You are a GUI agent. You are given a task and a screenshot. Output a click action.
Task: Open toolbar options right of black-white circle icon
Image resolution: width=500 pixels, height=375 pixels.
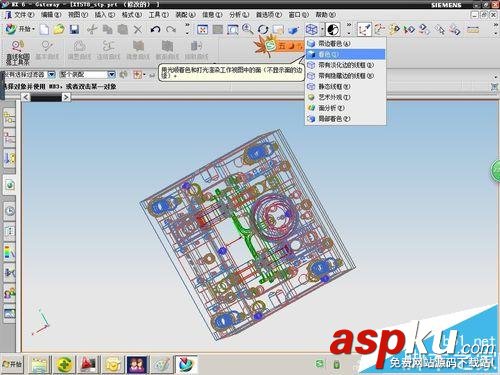tap(349, 29)
